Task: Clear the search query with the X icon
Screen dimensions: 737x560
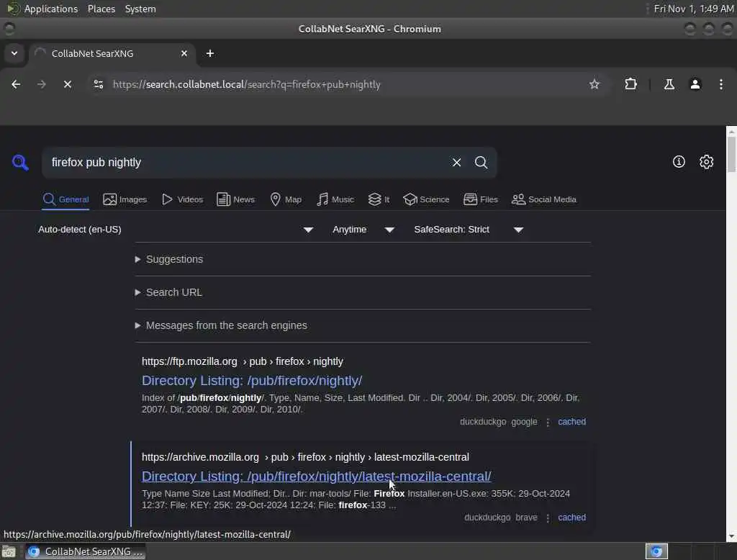Action: pyautogui.click(x=456, y=163)
